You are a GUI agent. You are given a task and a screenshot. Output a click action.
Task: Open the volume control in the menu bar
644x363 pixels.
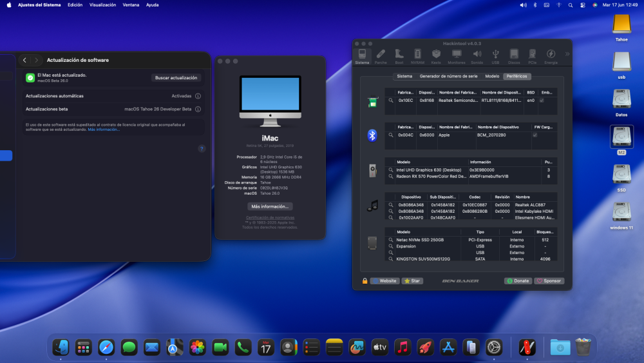pyautogui.click(x=523, y=5)
